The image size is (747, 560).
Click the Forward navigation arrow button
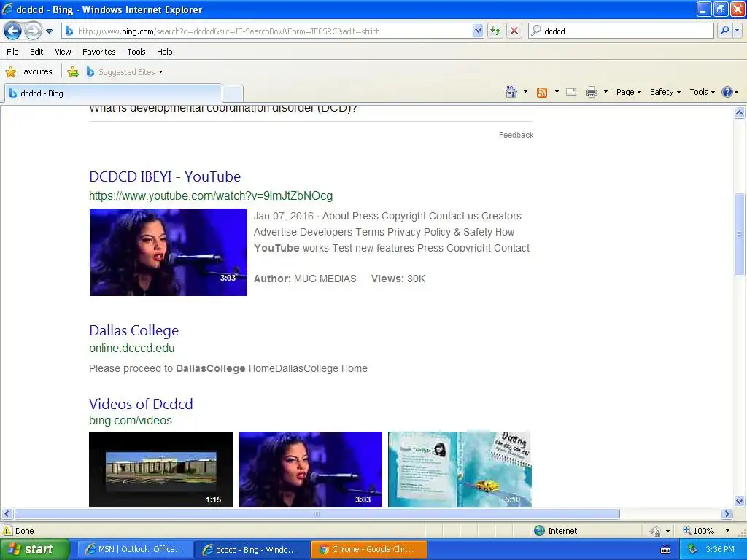coord(33,31)
